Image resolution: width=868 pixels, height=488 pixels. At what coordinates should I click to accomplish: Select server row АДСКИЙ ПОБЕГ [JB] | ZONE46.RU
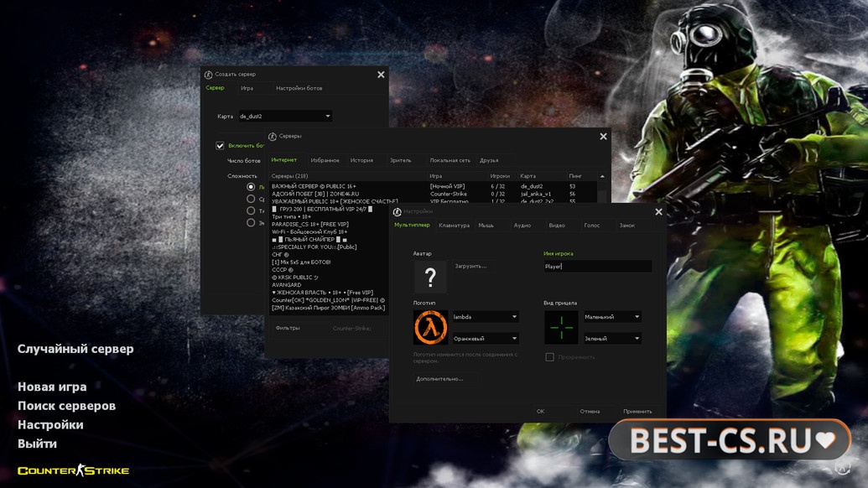[433, 195]
